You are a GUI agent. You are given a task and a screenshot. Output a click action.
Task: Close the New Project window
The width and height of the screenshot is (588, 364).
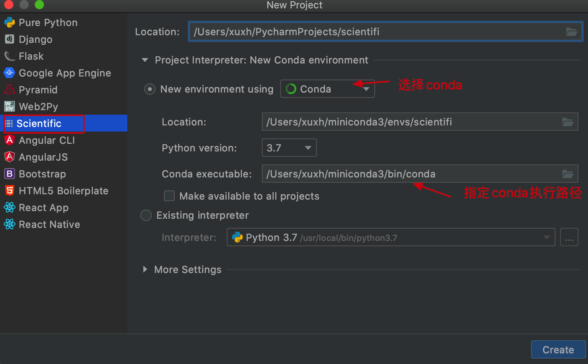[8, 4]
